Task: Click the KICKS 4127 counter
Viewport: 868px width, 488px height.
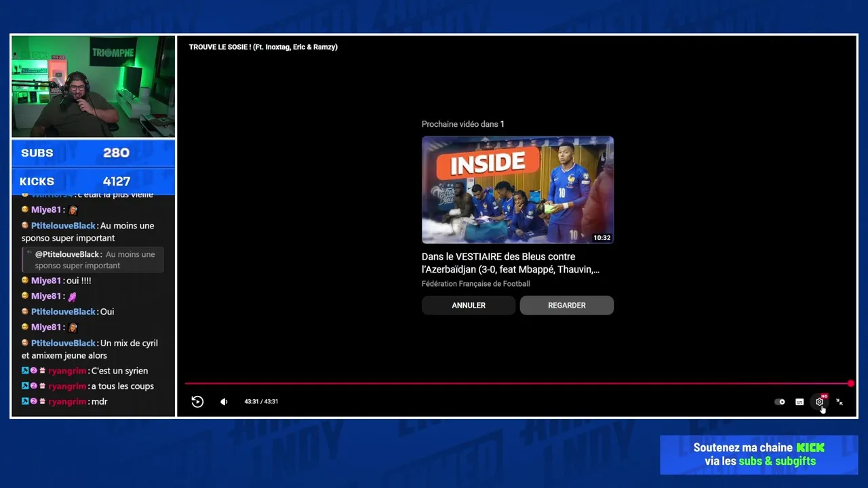Action: 93,182
